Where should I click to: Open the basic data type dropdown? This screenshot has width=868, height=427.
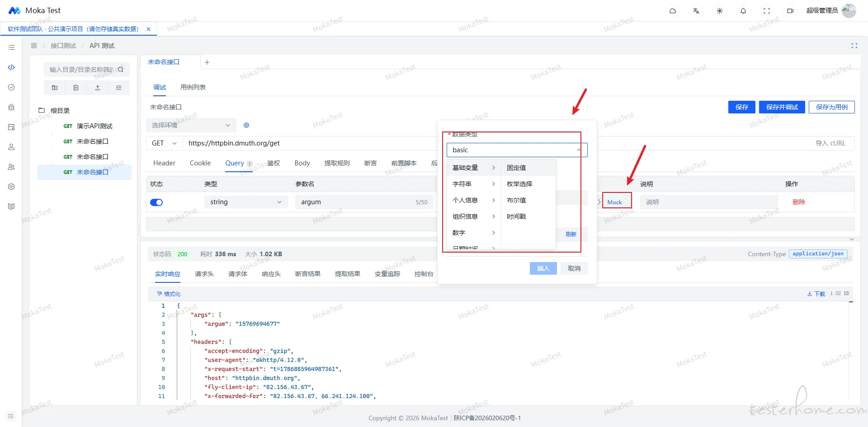(517, 150)
